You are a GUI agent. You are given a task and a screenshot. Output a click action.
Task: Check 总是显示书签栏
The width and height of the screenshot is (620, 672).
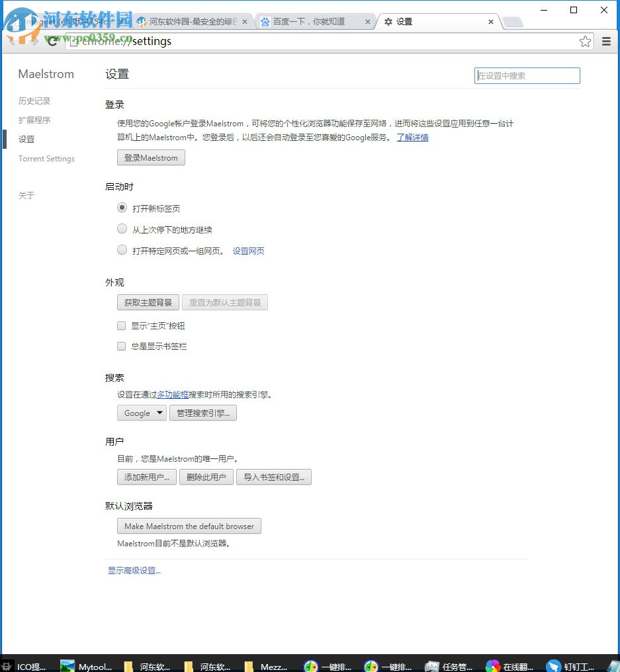(x=121, y=346)
